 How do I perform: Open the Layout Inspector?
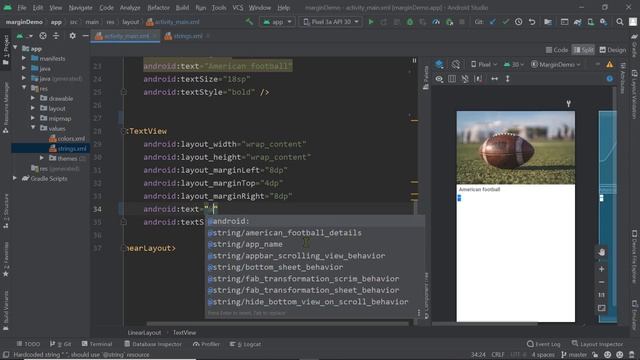click(598, 344)
